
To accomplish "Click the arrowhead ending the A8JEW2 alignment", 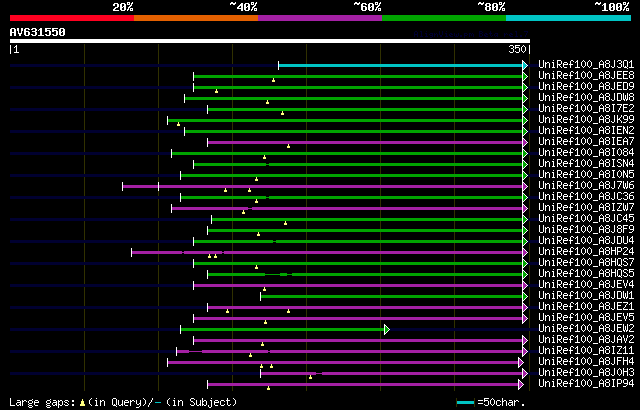I will [387, 330].
